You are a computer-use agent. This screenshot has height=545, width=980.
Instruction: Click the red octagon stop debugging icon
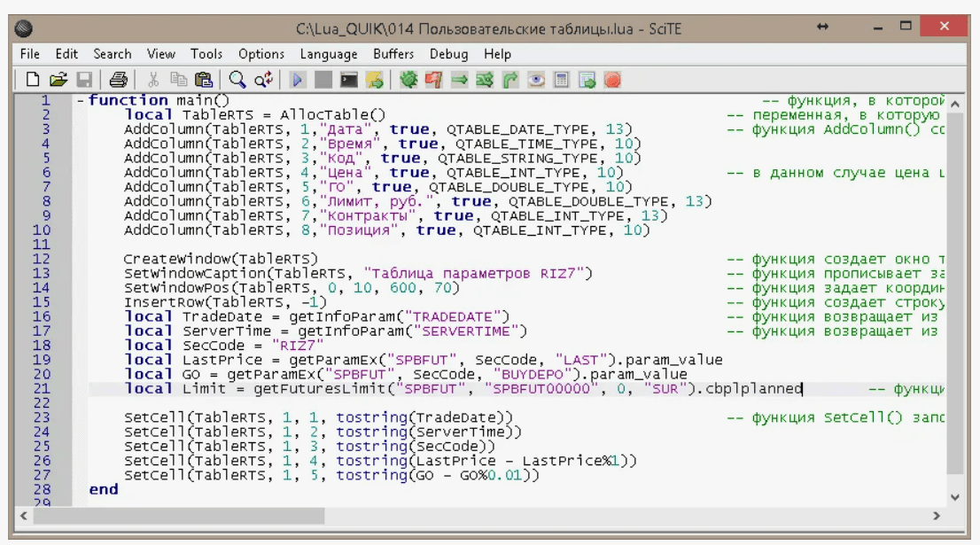612,80
